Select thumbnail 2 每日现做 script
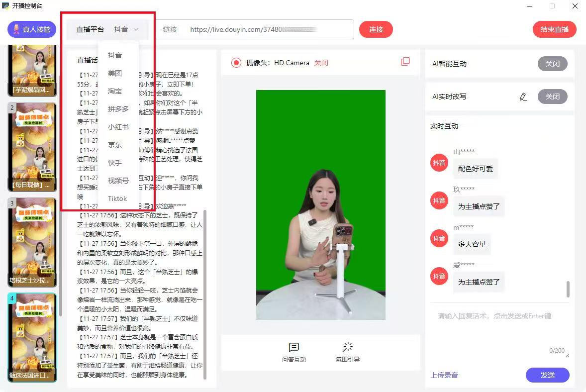This screenshot has height=392, width=586. 32,147
